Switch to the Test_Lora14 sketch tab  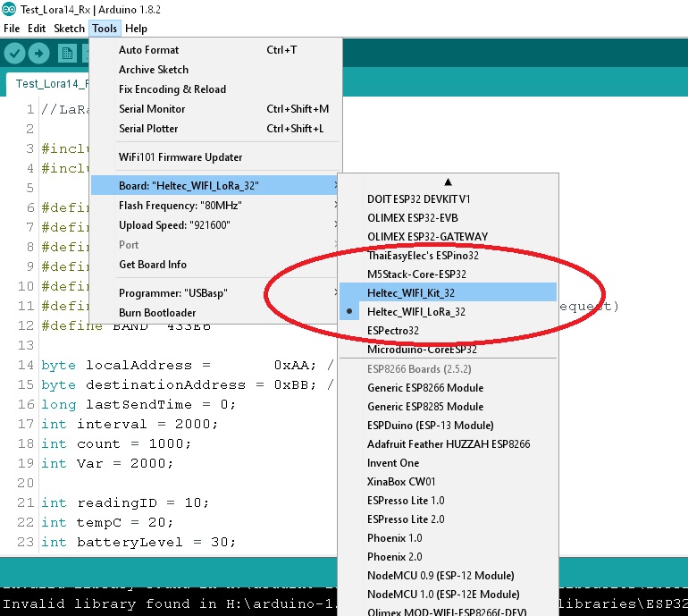coord(48,84)
